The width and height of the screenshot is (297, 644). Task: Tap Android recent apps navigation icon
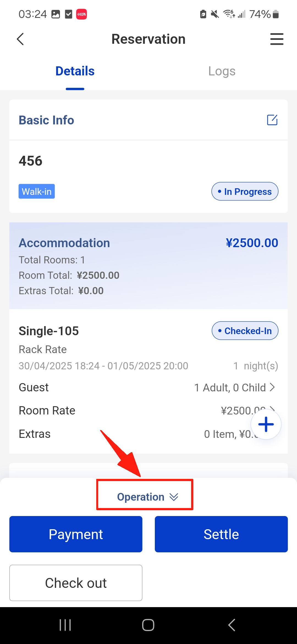65,625
